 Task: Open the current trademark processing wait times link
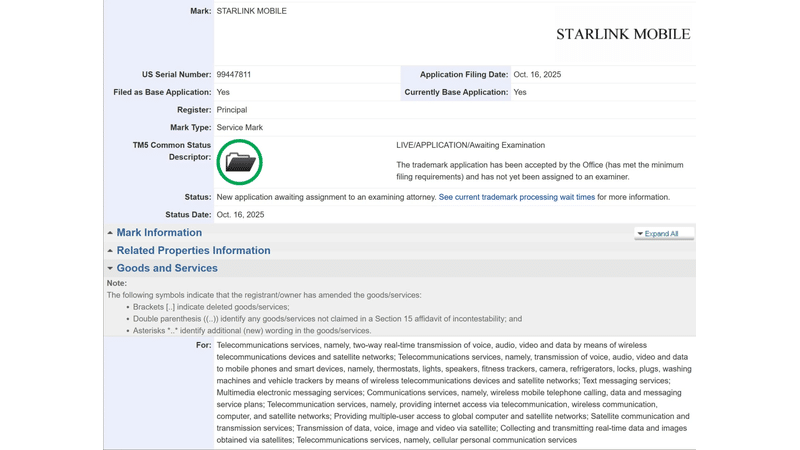click(516, 198)
